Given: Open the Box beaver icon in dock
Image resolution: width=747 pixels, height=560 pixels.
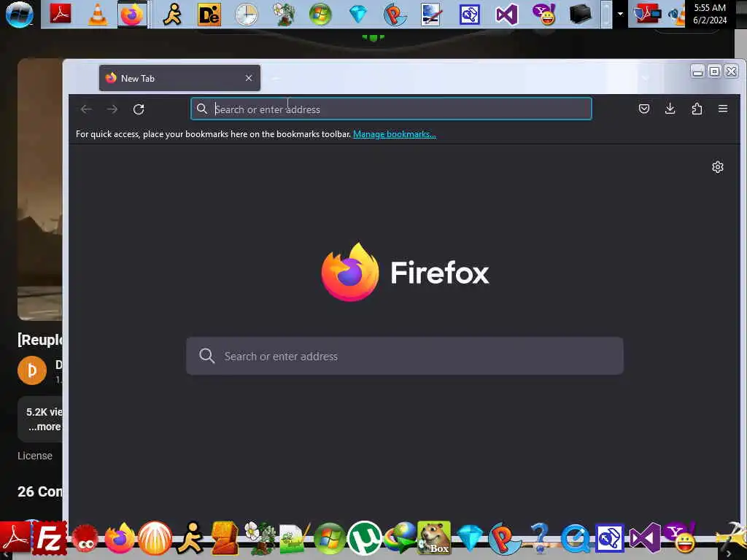Looking at the screenshot, I should pos(434,538).
